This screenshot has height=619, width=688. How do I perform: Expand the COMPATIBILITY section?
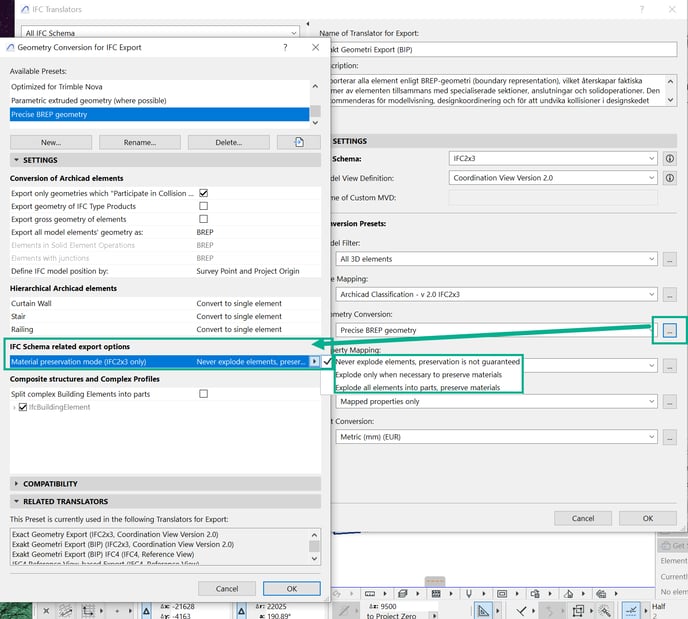click(16, 483)
